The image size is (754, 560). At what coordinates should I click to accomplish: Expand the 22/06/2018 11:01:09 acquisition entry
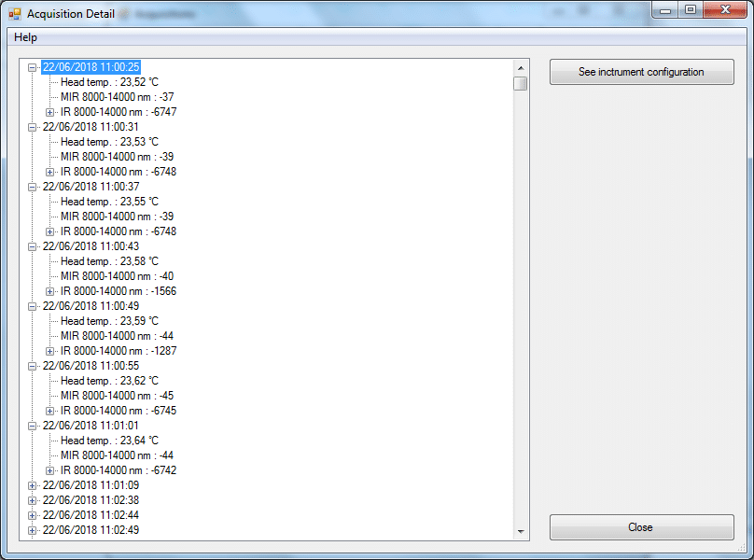[x=33, y=485]
